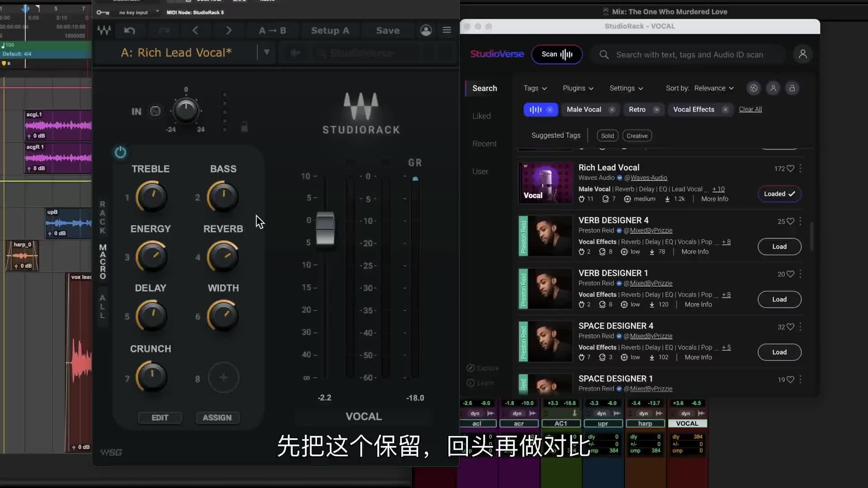Clear All selected tags
Image resolution: width=868 pixels, height=488 pixels.
click(750, 109)
